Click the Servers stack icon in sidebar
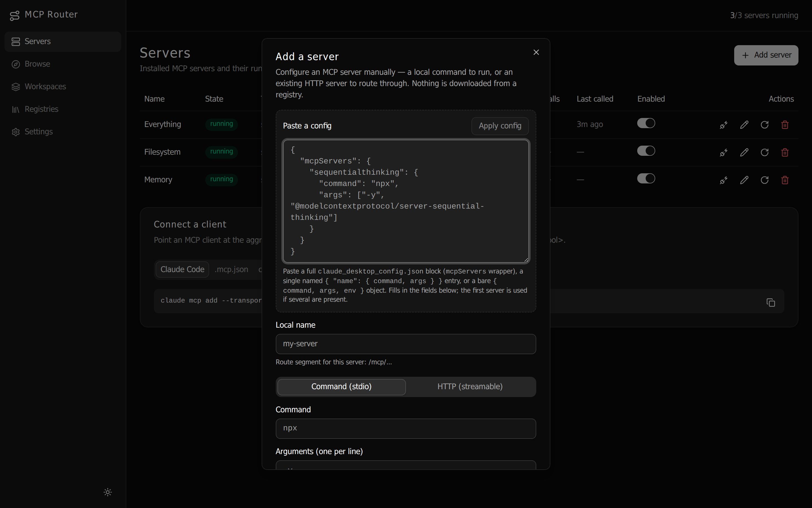Image resolution: width=812 pixels, height=508 pixels. (16, 42)
